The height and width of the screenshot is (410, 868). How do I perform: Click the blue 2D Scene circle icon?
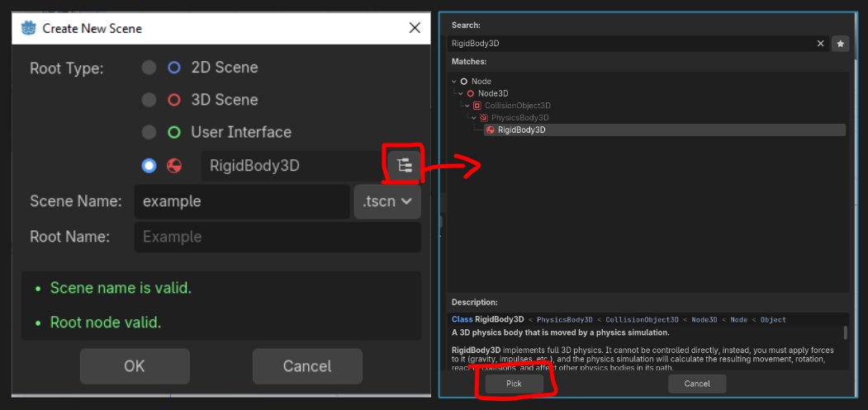pos(173,68)
